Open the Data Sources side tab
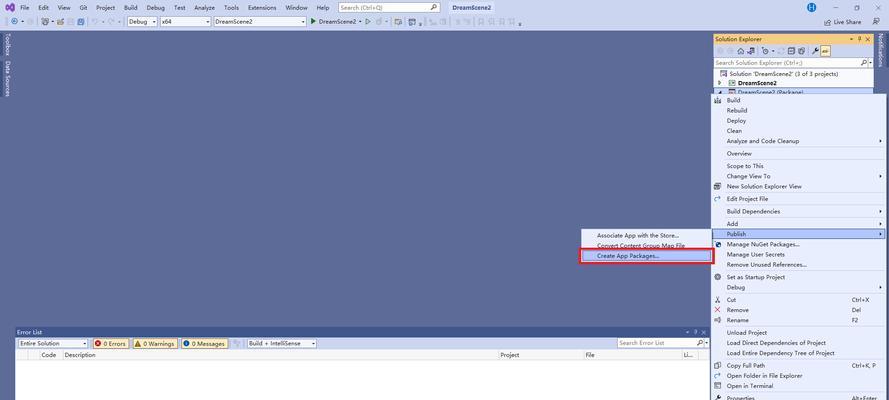The image size is (889, 400). 7,78
